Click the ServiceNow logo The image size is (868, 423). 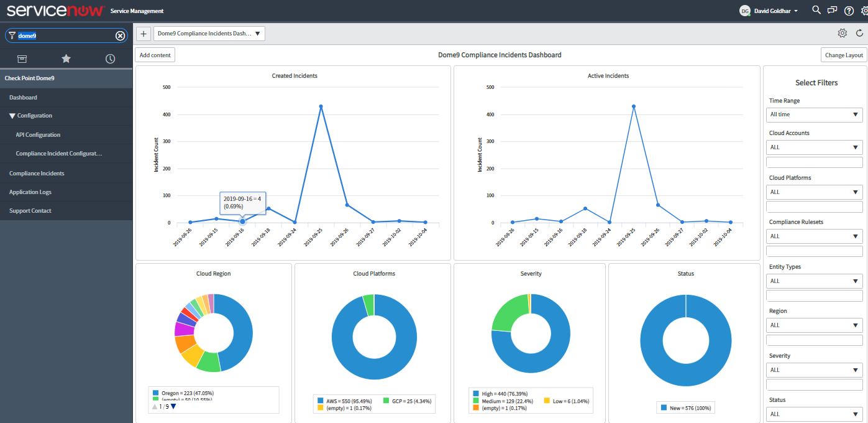[56, 11]
